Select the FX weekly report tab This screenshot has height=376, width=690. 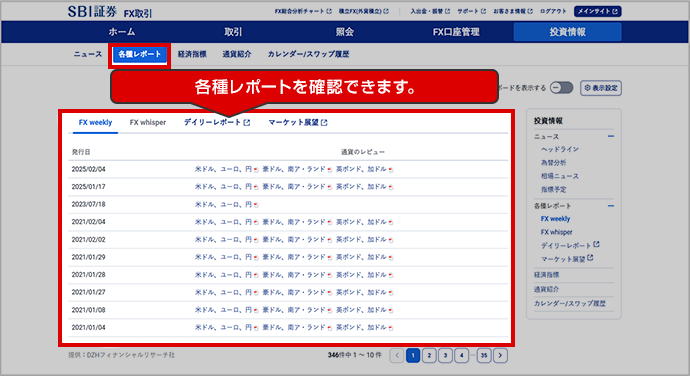tap(95, 122)
